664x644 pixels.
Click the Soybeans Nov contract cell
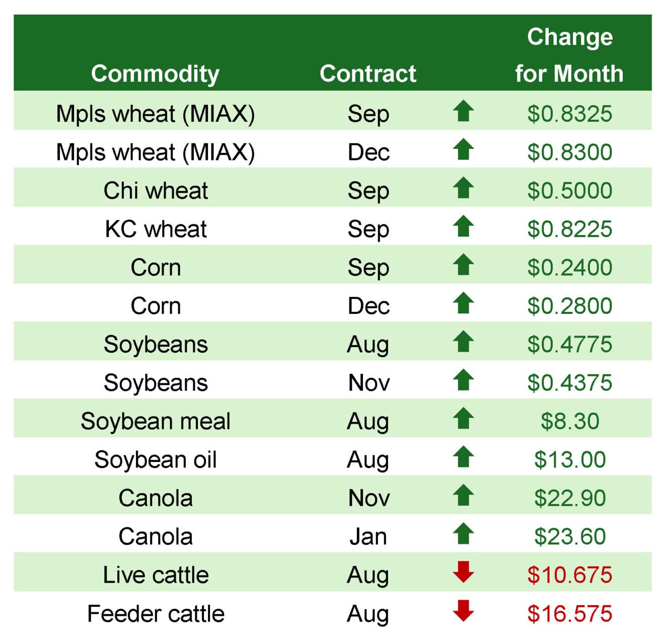pos(368,383)
